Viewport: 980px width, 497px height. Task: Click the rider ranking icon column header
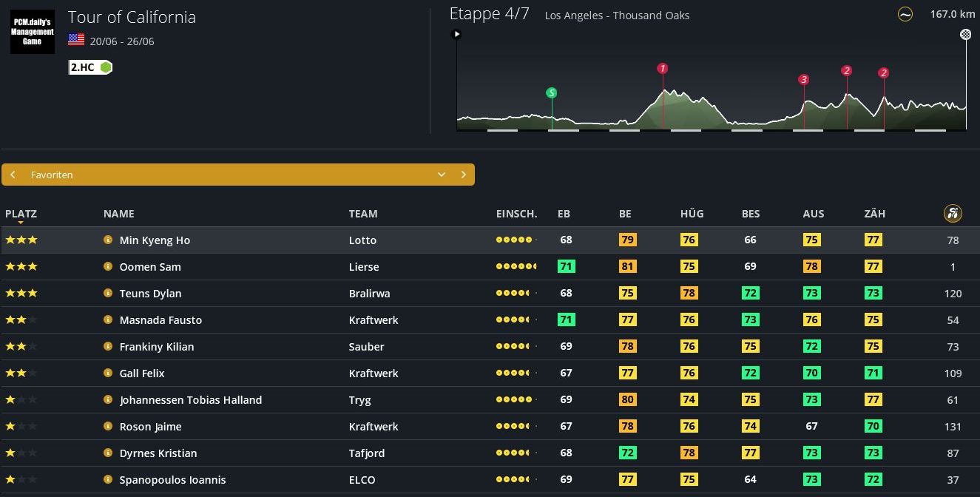[x=953, y=214]
